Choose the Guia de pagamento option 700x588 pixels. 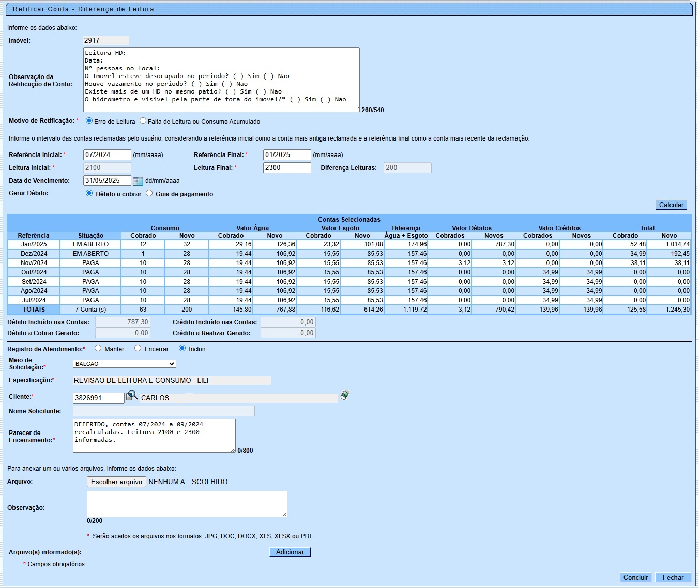149,193
